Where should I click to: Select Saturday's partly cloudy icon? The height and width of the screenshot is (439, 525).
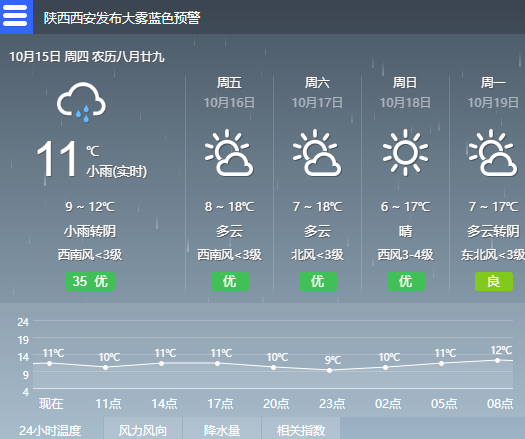click(x=317, y=153)
